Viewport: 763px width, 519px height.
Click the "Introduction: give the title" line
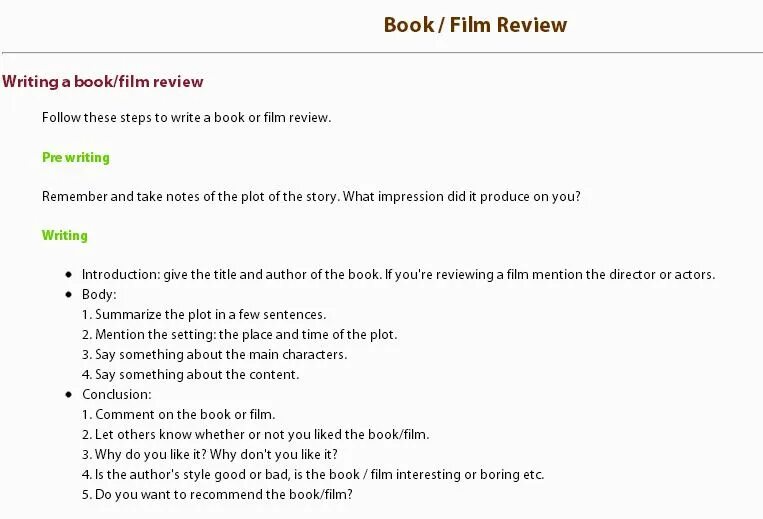(x=398, y=274)
